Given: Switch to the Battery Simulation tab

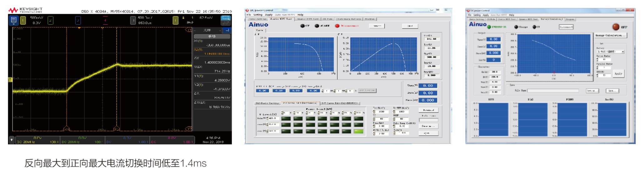Looking at the screenshot, I should point(551,19).
